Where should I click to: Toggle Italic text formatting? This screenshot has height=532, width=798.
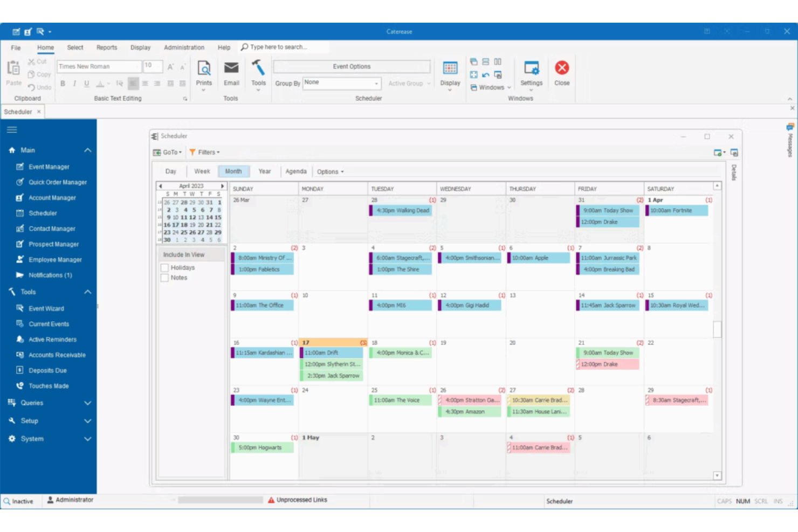(74, 84)
